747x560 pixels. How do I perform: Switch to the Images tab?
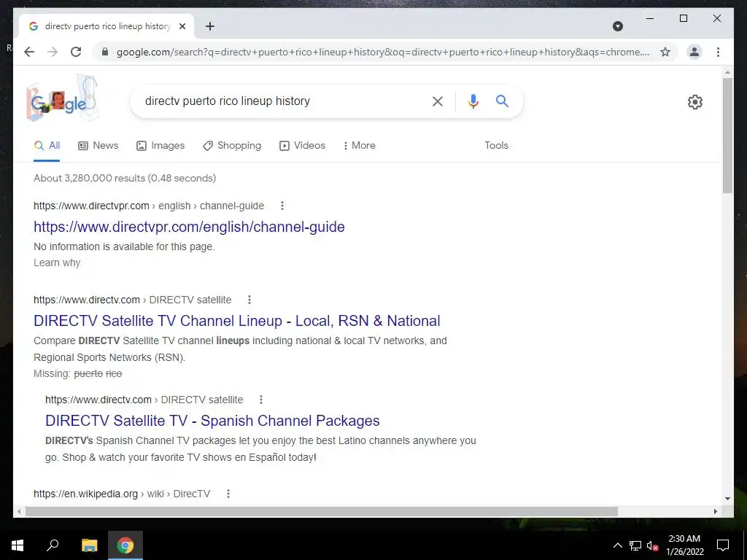pos(160,146)
